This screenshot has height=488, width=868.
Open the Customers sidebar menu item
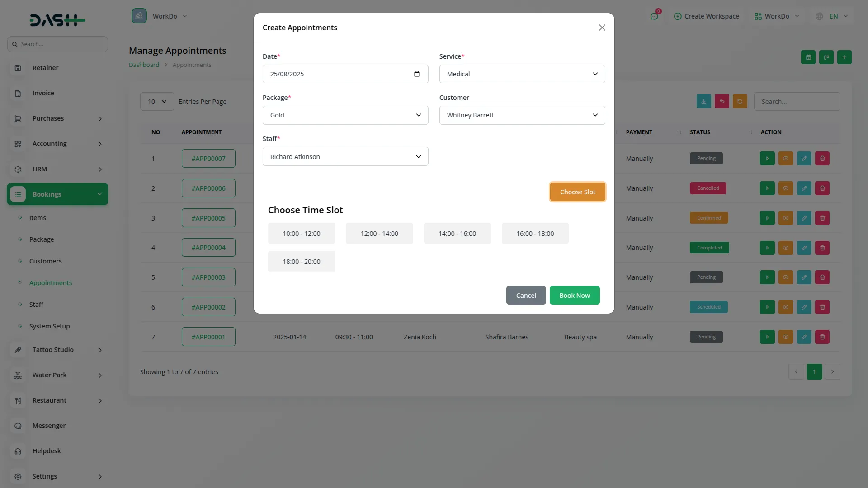[x=45, y=261]
